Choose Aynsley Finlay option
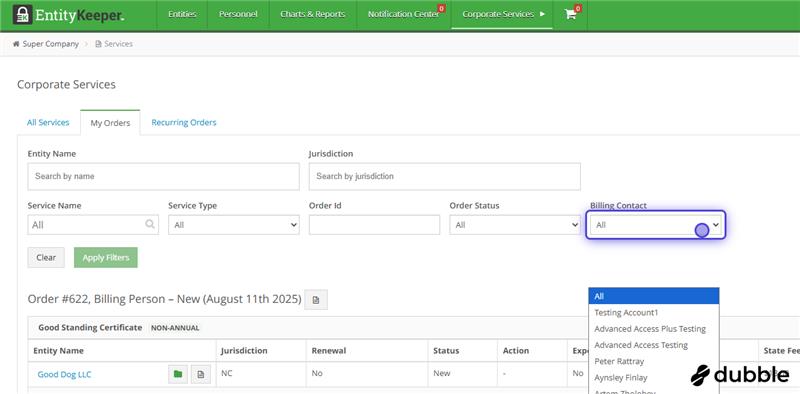Image resolution: width=800 pixels, height=394 pixels. pyautogui.click(x=654, y=378)
